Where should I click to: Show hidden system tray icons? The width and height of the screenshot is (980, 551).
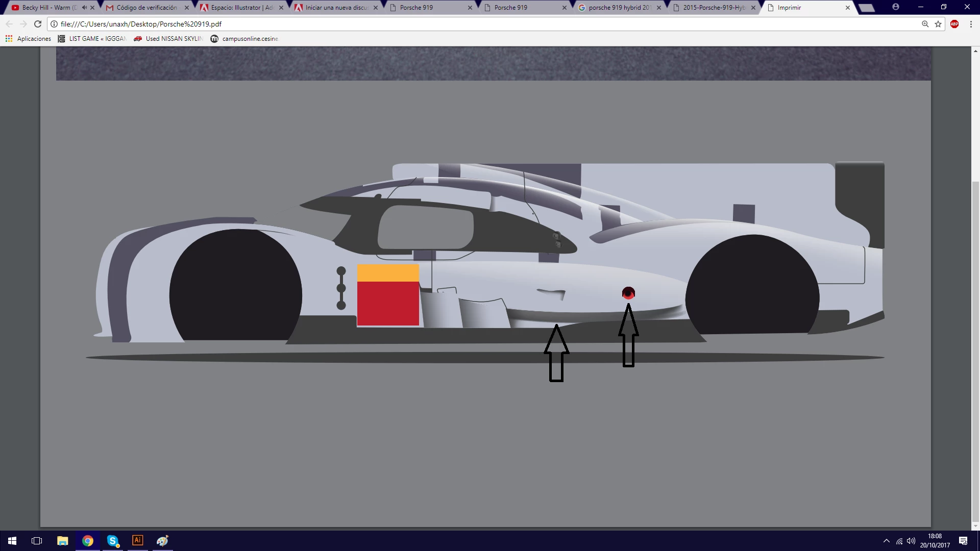pyautogui.click(x=886, y=541)
